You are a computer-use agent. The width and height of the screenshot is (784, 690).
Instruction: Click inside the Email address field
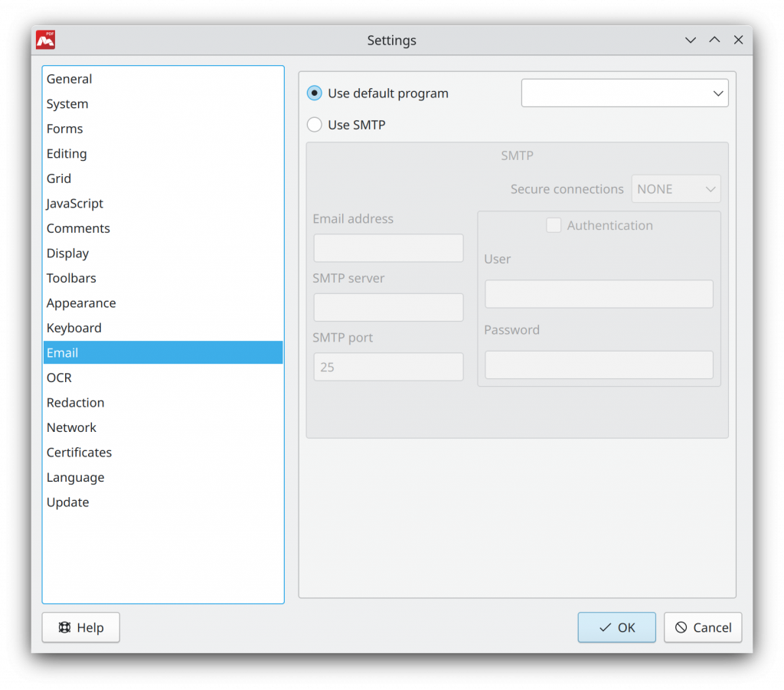[387, 247]
